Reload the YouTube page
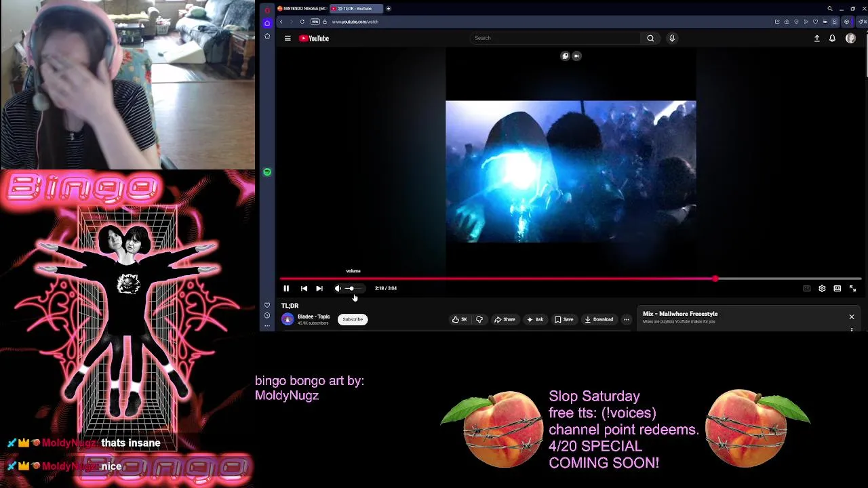The image size is (868, 488). coord(302,22)
